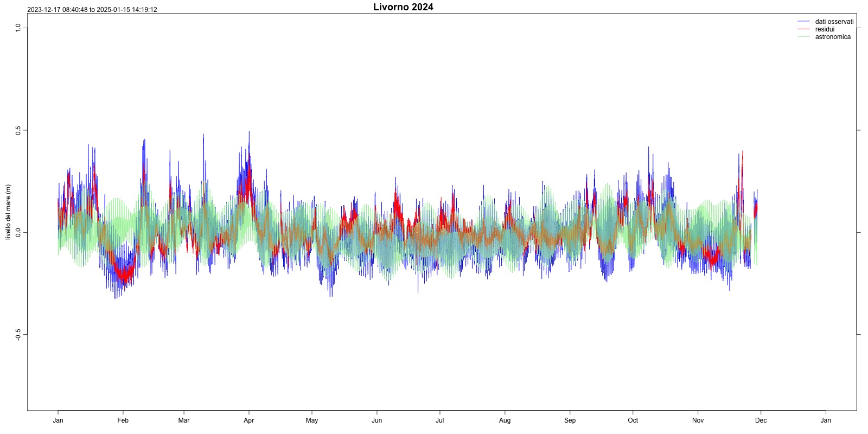Click the "livello del mare (m)" axis label
Image resolution: width=868 pixels, height=434 pixels.
8,212
